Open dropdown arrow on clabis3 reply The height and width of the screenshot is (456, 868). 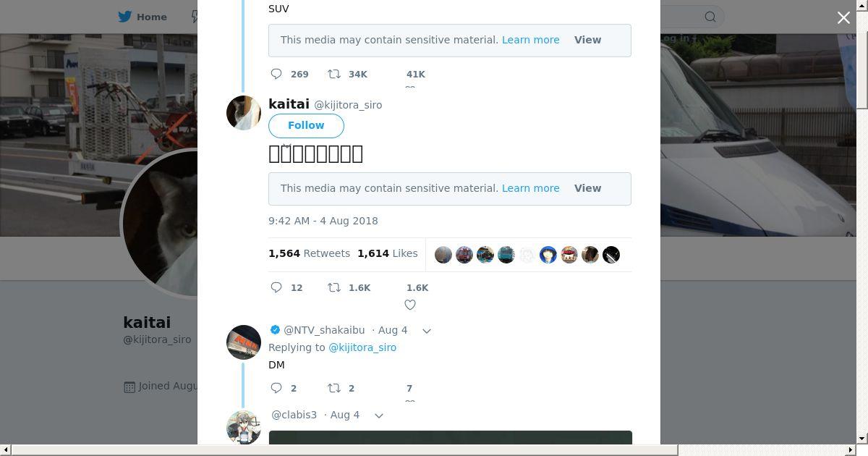pos(378,415)
